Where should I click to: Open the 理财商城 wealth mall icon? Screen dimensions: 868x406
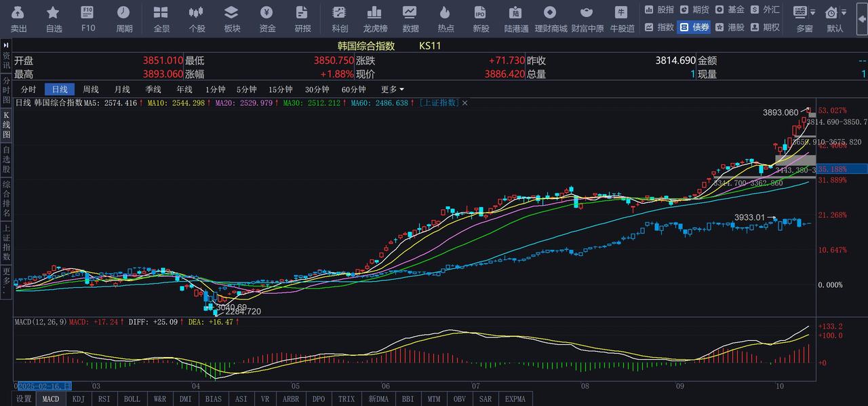pyautogui.click(x=551, y=13)
